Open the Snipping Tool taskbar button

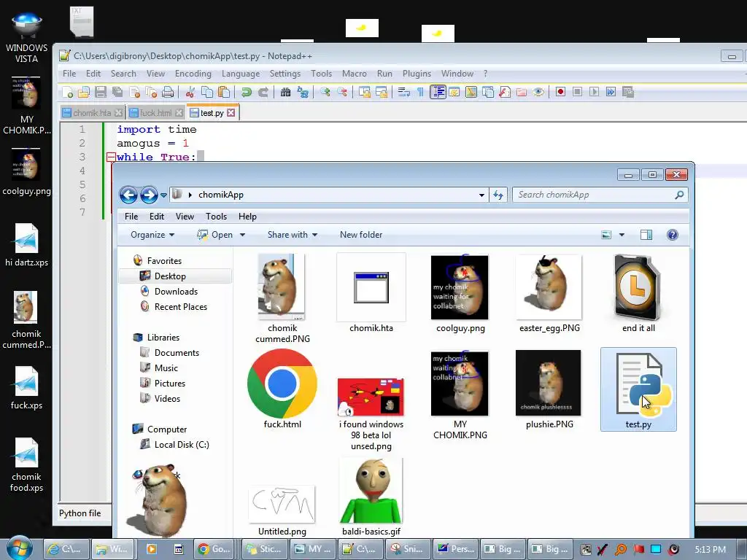point(408,549)
